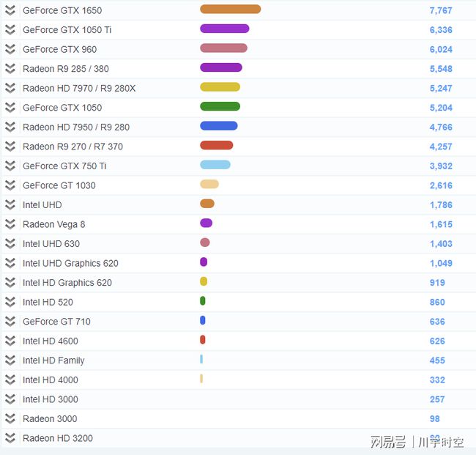This screenshot has height=455, width=476.
Task: Open the GeForce GT 1030 link
Action: pyautogui.click(x=59, y=185)
